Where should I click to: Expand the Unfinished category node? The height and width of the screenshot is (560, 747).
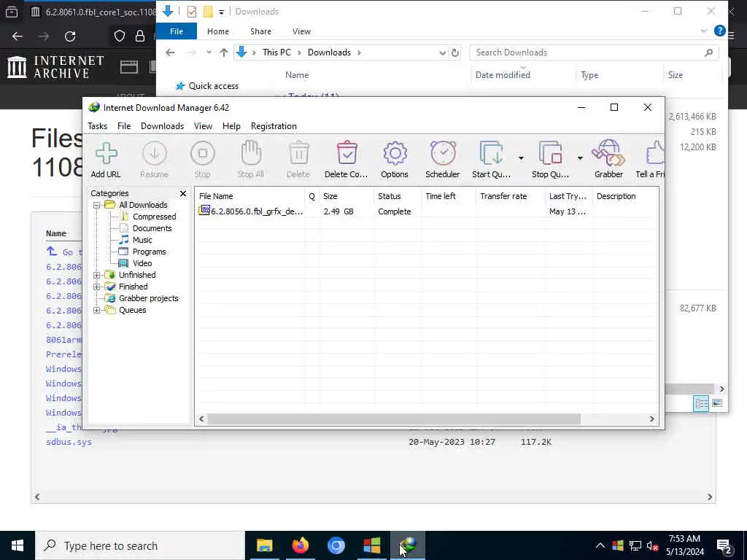(97, 275)
